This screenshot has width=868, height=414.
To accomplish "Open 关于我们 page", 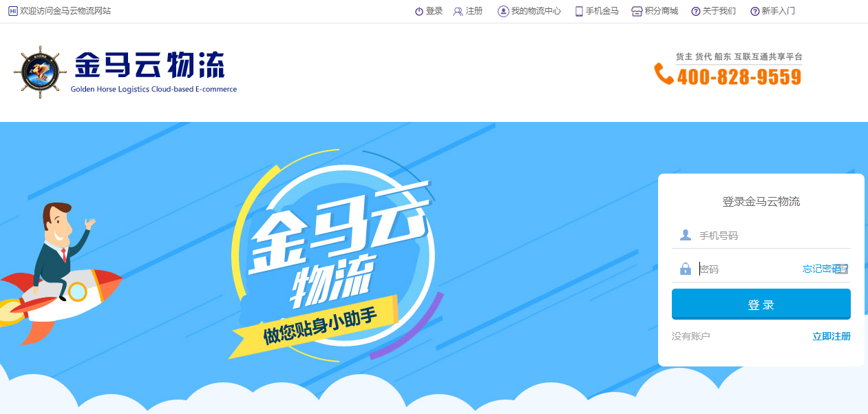I will (719, 11).
